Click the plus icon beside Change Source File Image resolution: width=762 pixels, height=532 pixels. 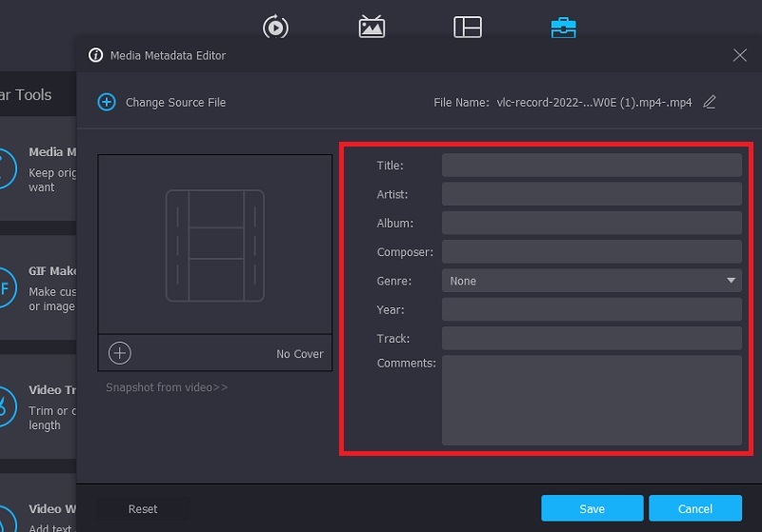click(x=107, y=102)
